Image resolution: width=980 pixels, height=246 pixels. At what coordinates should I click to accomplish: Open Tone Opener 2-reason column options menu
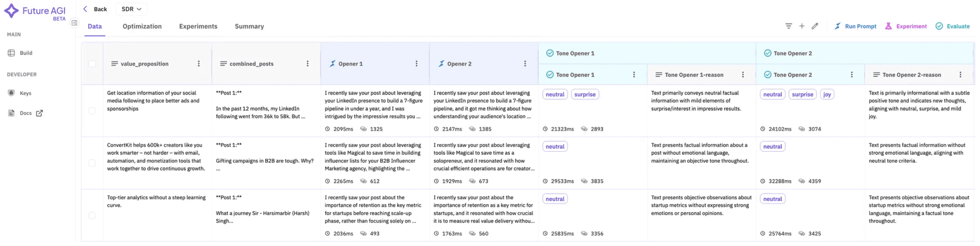[961, 75]
